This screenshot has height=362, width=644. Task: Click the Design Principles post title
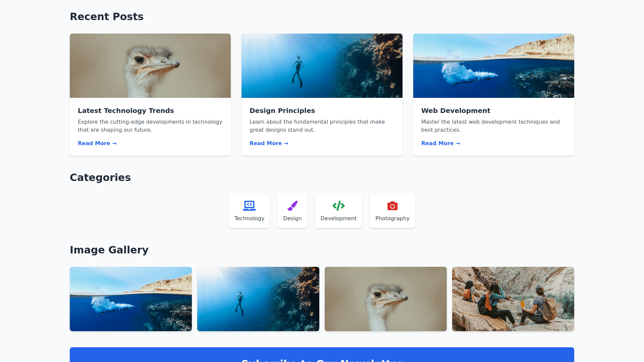click(x=282, y=111)
